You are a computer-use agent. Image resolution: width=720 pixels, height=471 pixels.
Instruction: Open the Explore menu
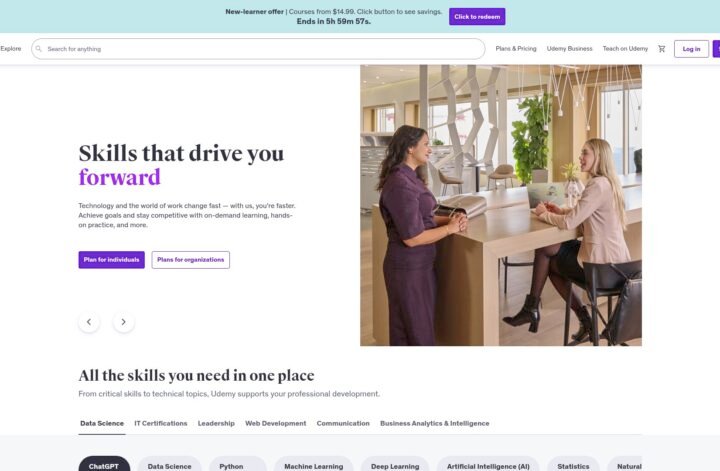[x=11, y=49]
